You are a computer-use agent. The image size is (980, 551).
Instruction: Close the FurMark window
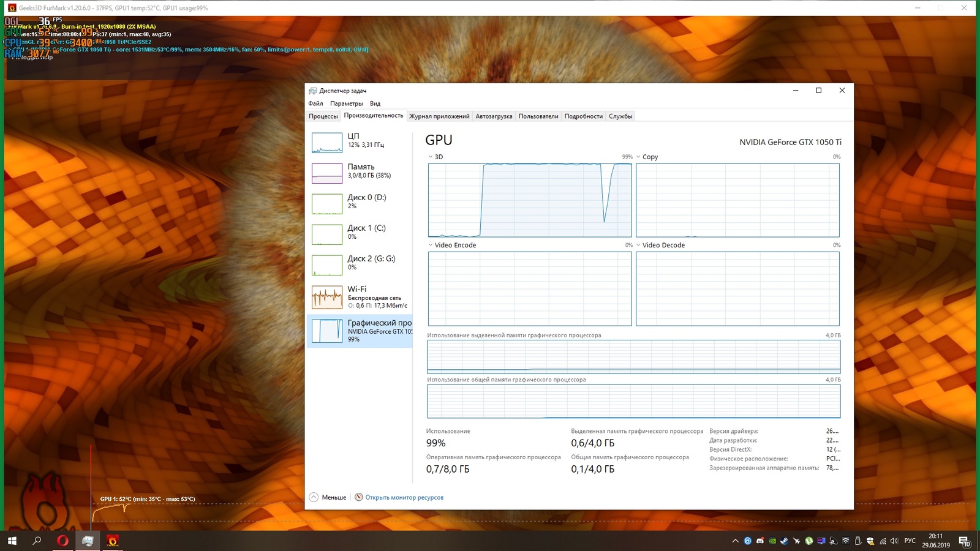(x=964, y=8)
